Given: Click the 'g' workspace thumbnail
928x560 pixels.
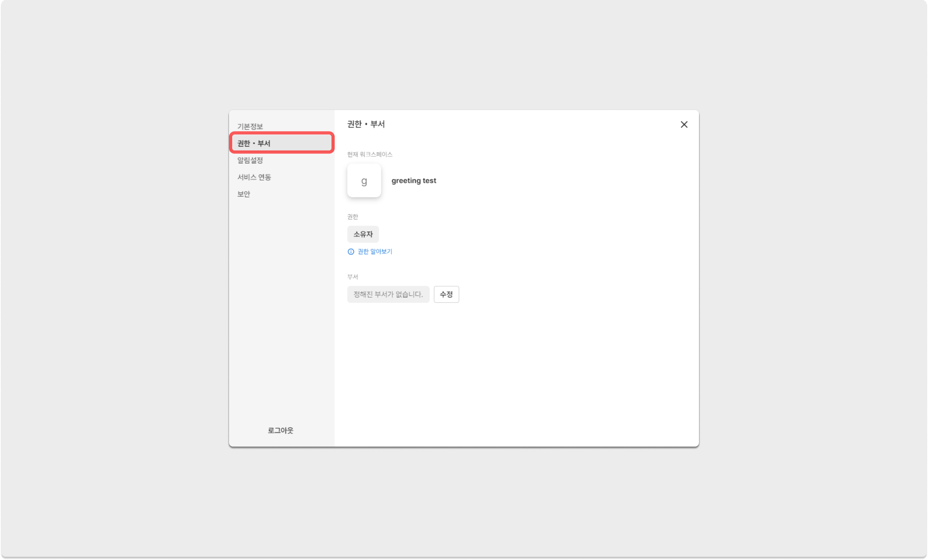Looking at the screenshot, I should tap(364, 181).
